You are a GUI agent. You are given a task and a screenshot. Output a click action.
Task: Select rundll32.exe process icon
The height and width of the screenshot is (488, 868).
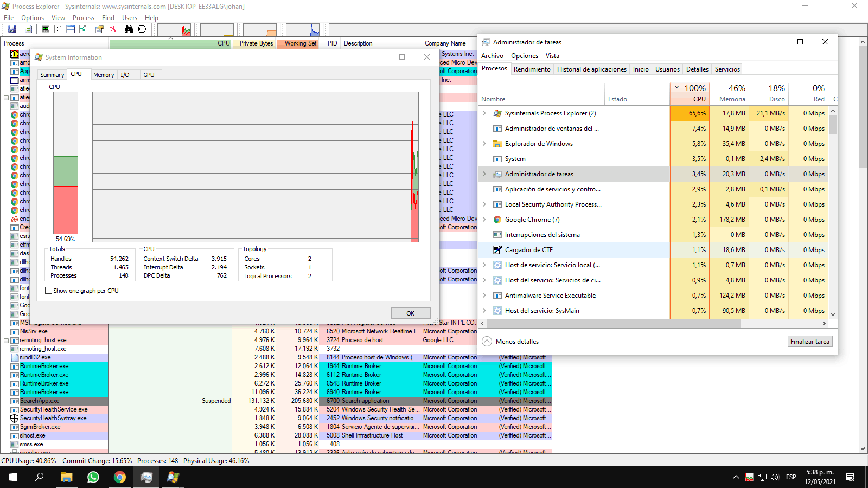pyautogui.click(x=15, y=357)
